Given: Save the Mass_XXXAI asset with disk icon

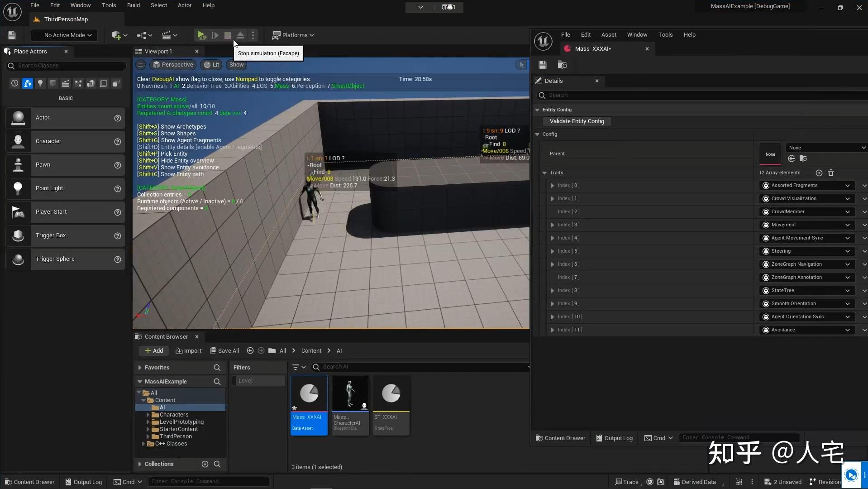Looking at the screenshot, I should pyautogui.click(x=543, y=65).
